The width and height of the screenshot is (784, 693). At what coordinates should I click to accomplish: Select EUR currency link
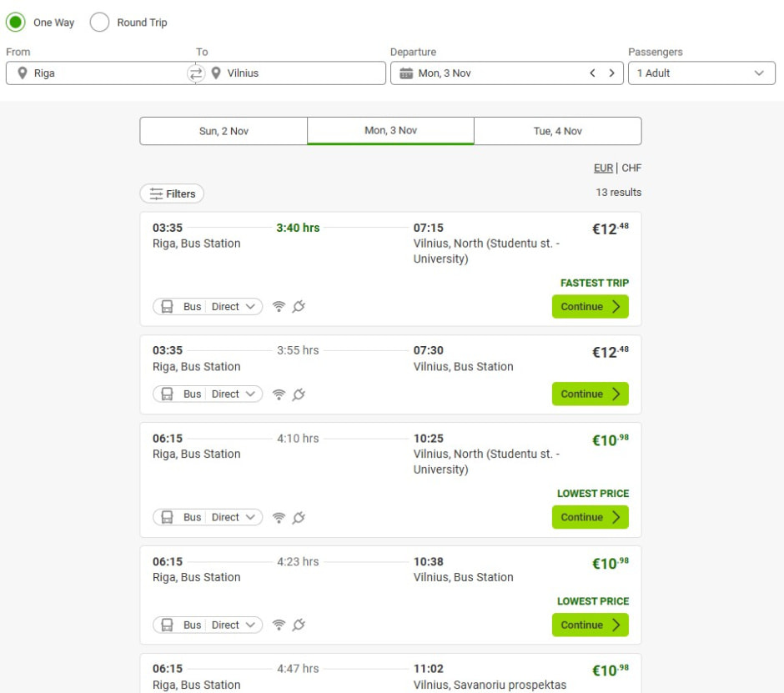tap(603, 168)
